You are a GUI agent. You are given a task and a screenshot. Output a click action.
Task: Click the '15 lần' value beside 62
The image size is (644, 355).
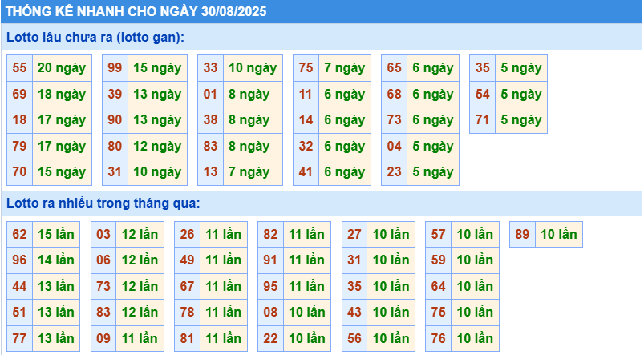(x=56, y=234)
